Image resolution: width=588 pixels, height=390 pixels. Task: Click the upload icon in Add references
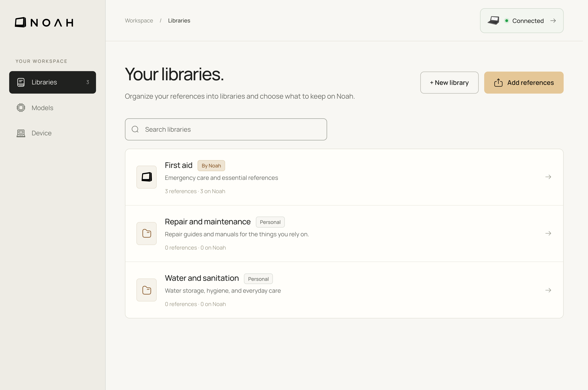click(498, 83)
